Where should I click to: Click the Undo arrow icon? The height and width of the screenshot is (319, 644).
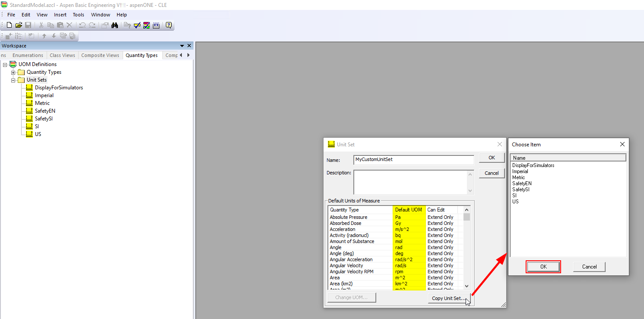(x=82, y=25)
